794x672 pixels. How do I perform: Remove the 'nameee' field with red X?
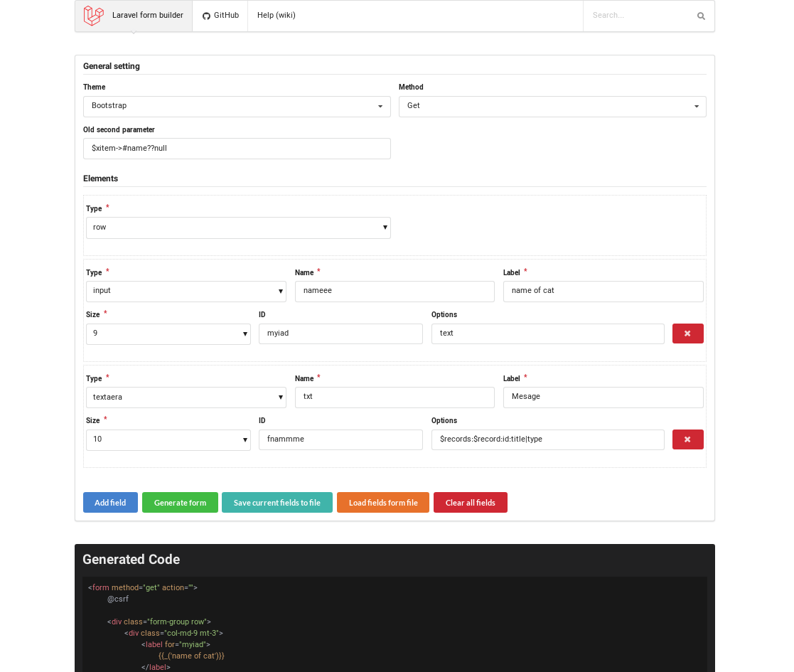(687, 333)
